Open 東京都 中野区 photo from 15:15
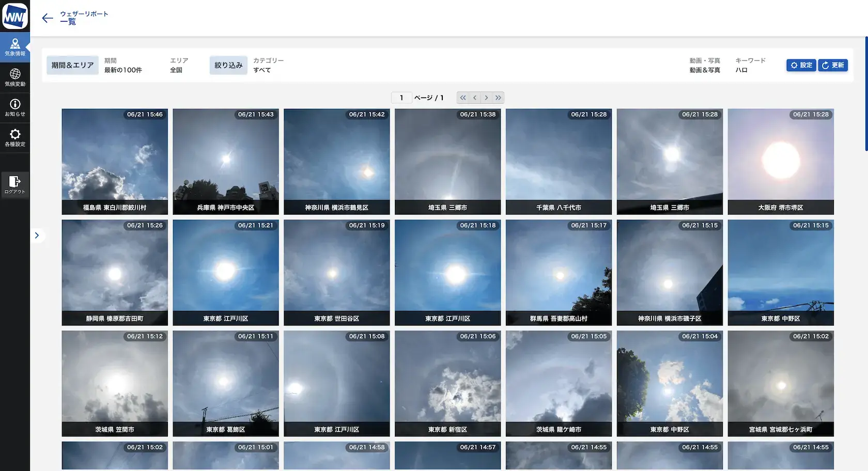The image size is (868, 471). click(x=781, y=273)
